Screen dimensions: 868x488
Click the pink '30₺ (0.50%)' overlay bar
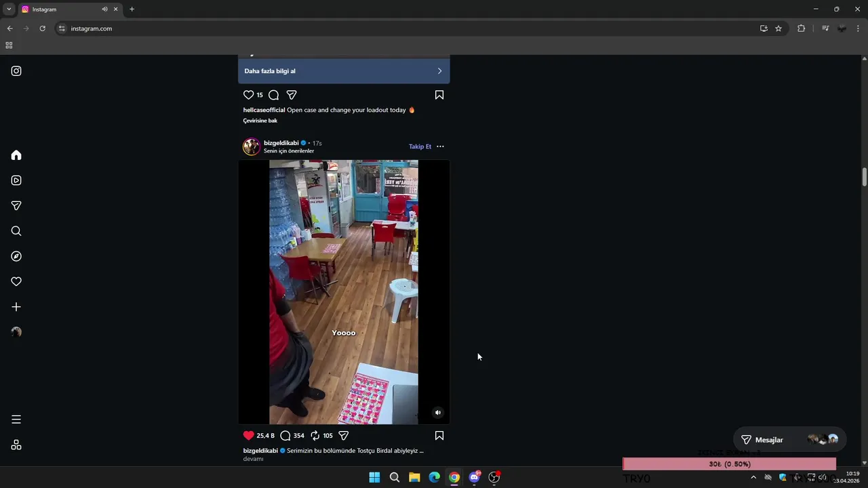point(729,464)
